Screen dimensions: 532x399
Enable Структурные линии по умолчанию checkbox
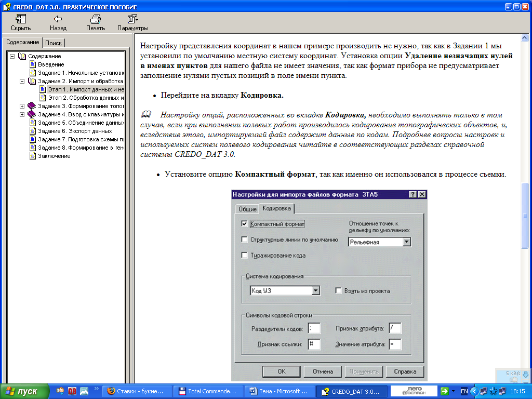244,240
